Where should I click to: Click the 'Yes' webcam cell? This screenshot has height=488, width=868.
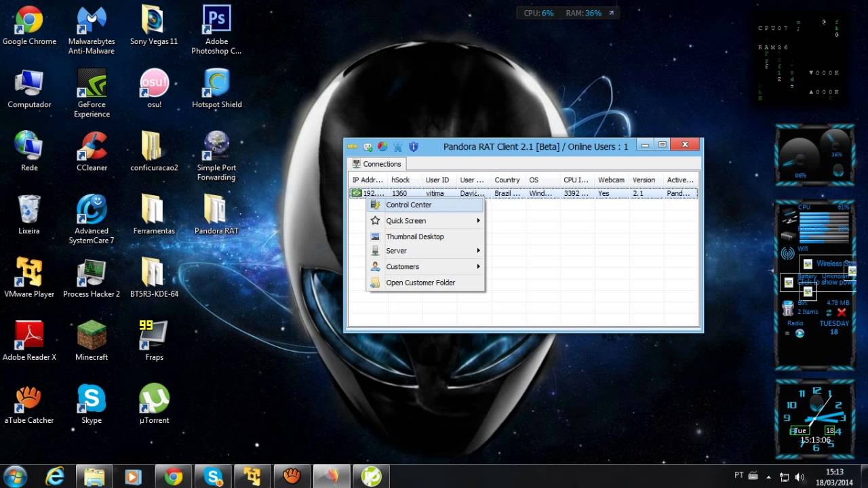(x=604, y=194)
